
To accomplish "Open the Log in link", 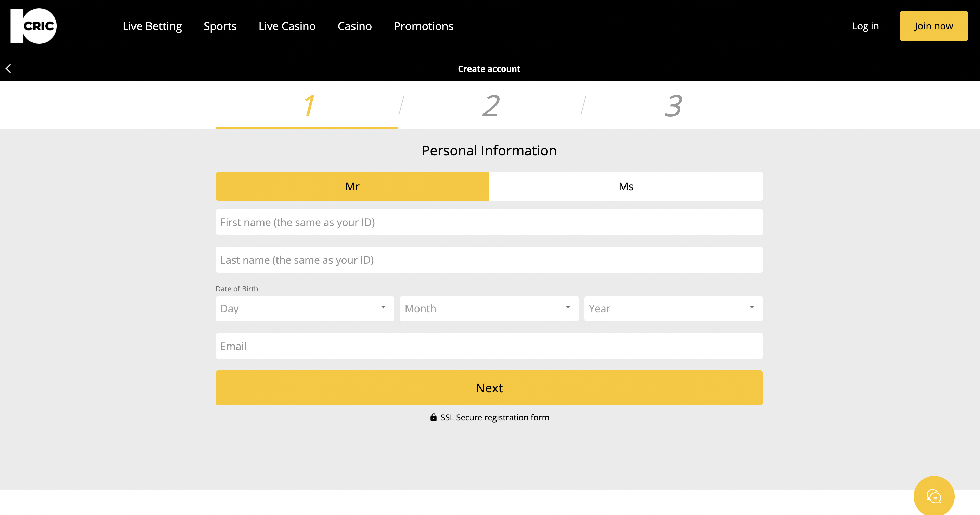I will coord(865,26).
